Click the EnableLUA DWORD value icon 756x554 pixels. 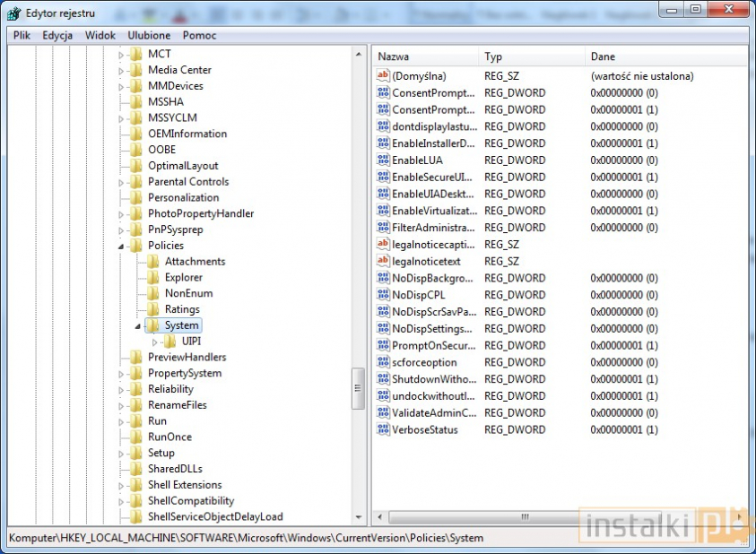(x=383, y=160)
